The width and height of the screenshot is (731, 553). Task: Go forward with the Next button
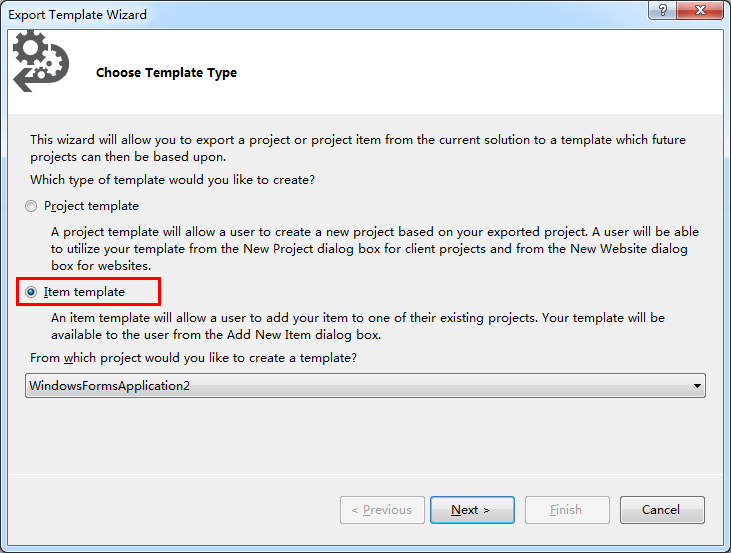471,510
